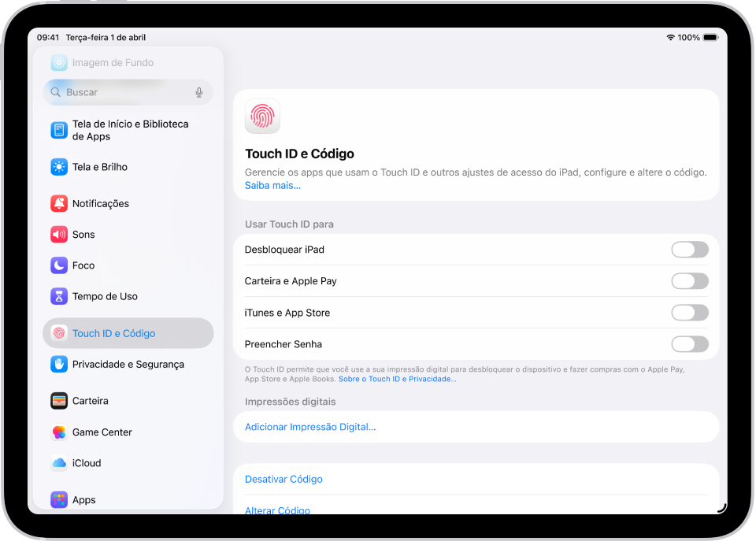
Task: Open Notificações settings icon
Action: [x=58, y=203]
